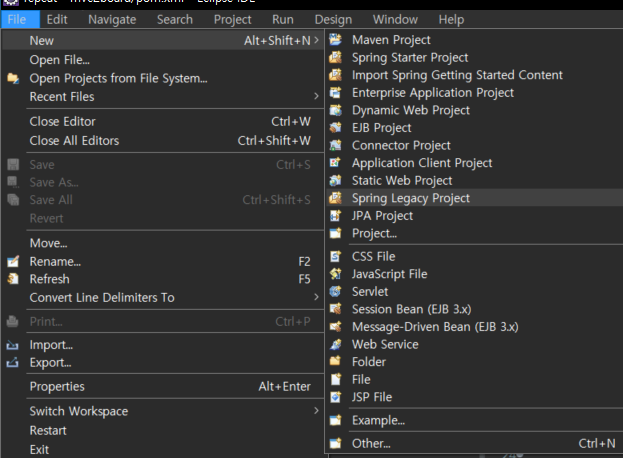Click the Enterprise Application Project icon

coord(335,93)
